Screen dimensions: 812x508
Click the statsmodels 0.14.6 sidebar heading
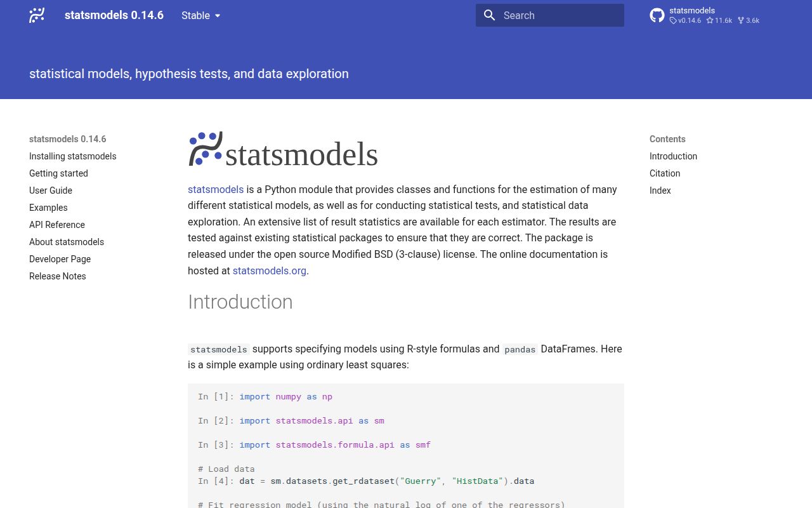point(67,139)
